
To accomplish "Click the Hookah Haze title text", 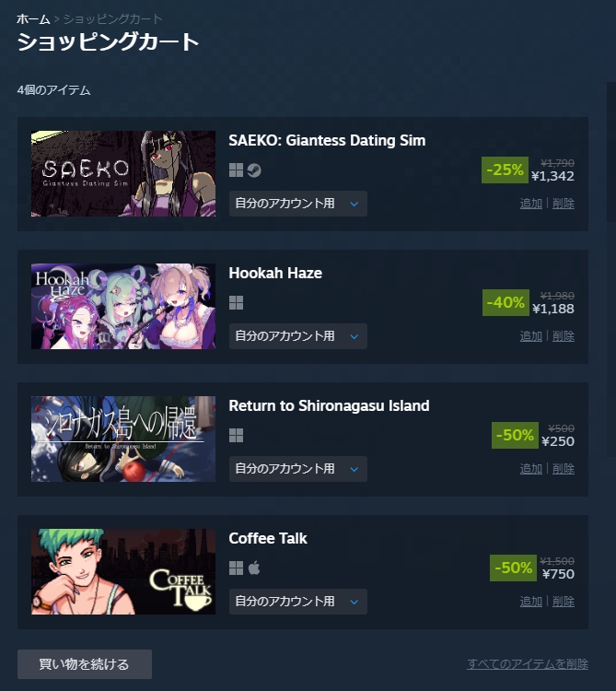I will [x=275, y=274].
